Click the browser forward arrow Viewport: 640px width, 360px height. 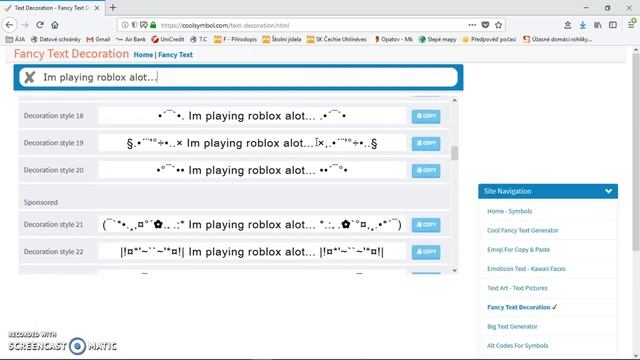(x=24, y=25)
